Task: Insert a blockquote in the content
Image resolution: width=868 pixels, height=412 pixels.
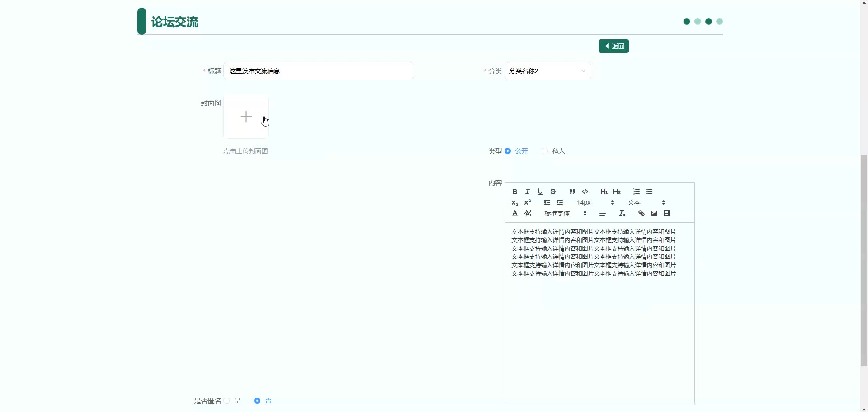Action: point(572,192)
